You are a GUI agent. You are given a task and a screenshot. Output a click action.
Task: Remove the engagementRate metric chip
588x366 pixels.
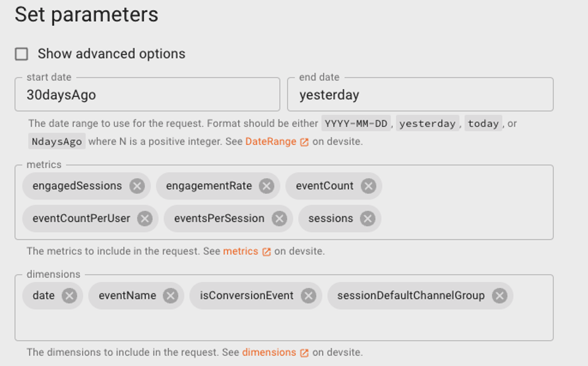[x=266, y=186]
